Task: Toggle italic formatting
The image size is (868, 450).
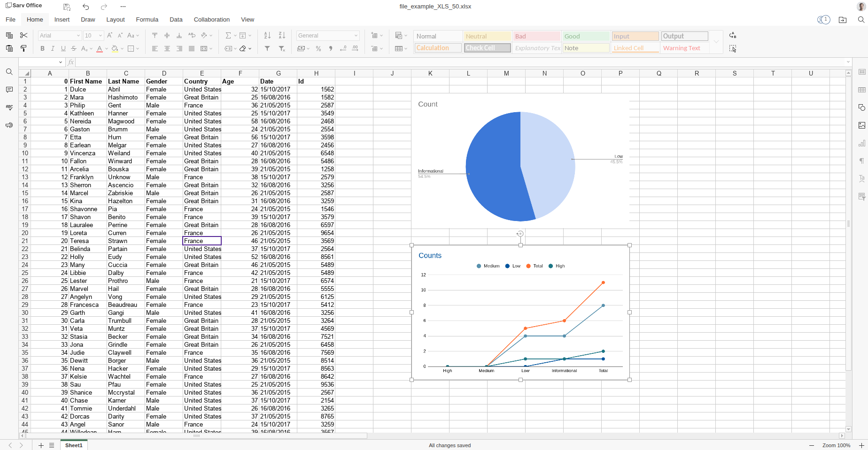Action: [x=53, y=48]
